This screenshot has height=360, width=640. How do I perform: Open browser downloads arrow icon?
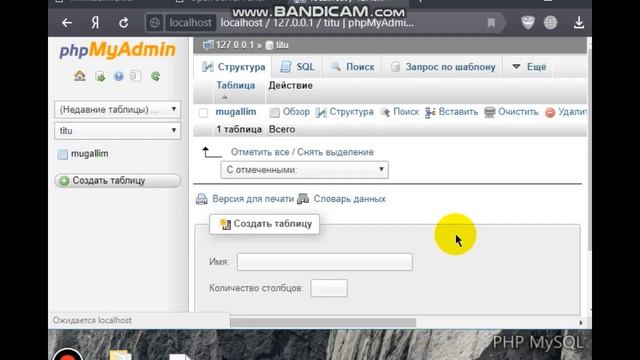(x=579, y=22)
